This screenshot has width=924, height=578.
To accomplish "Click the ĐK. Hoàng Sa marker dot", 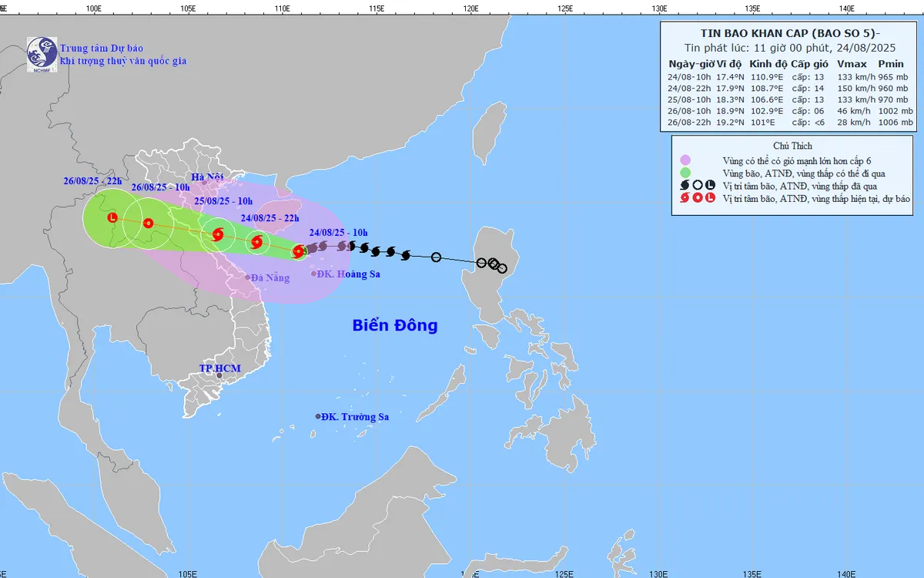I will point(313,274).
